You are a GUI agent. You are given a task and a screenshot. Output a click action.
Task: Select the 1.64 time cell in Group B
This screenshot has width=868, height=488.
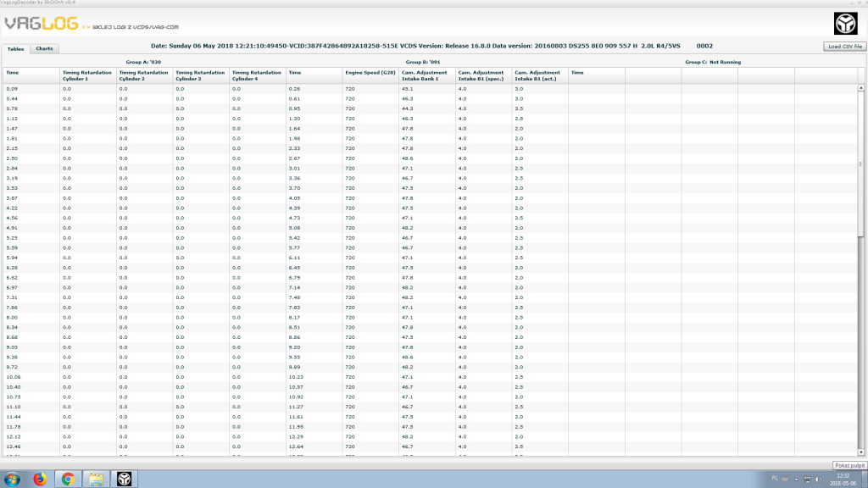(294, 129)
